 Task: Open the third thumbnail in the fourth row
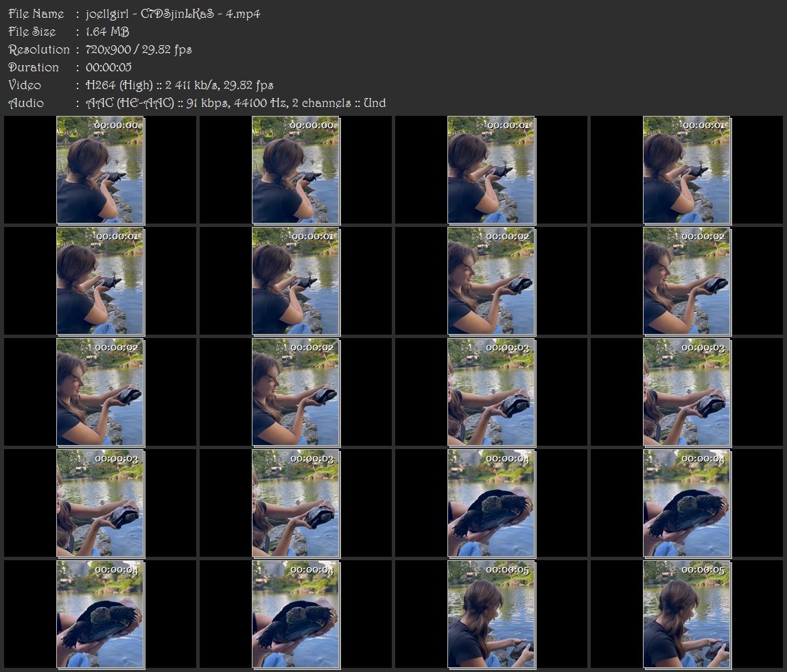pyautogui.click(x=491, y=503)
